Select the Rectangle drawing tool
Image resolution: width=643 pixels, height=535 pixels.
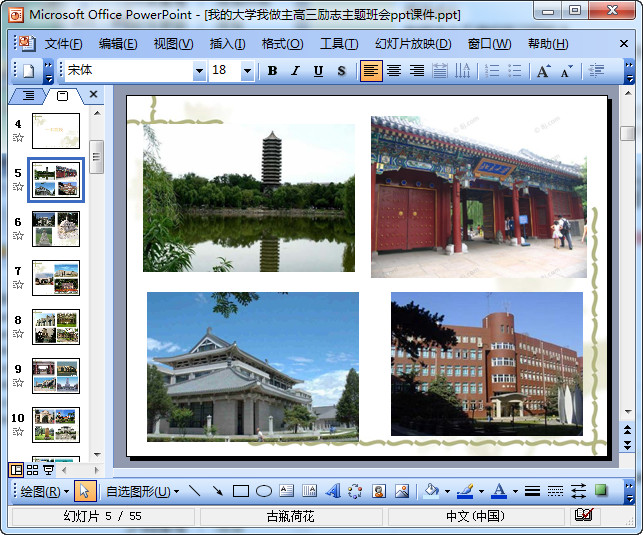tap(240, 491)
